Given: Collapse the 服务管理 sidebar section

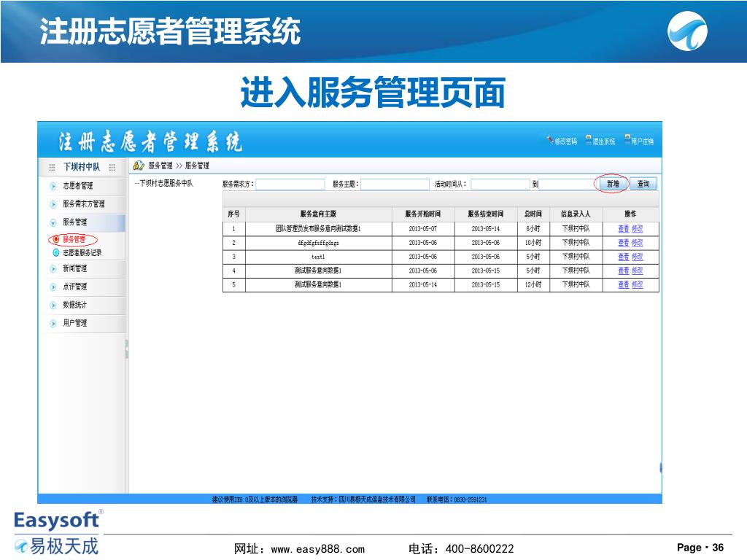Looking at the screenshot, I should tap(53, 222).
